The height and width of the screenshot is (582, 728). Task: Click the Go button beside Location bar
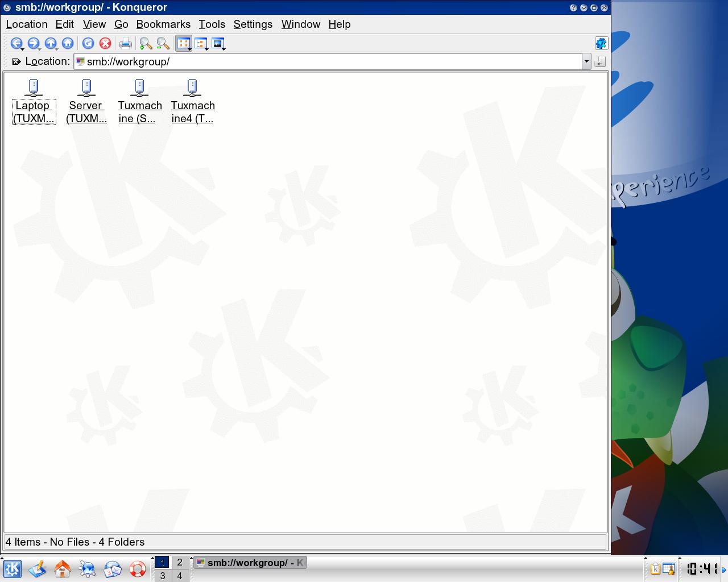click(x=600, y=61)
